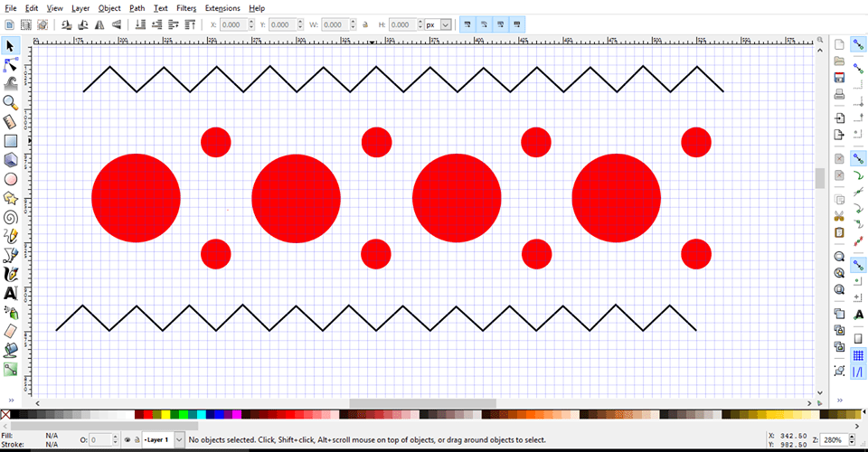Image resolution: width=868 pixels, height=452 pixels.
Task: Toggle snap text baseline option
Action: tap(858, 315)
